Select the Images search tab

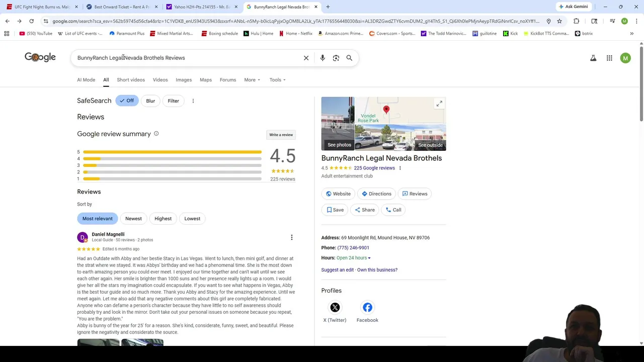point(184,80)
